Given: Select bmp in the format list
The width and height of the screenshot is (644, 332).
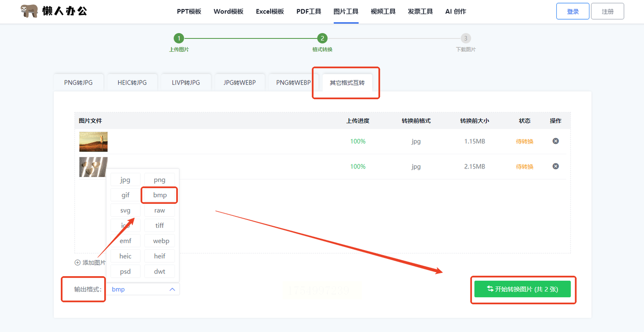Looking at the screenshot, I should pos(160,195).
